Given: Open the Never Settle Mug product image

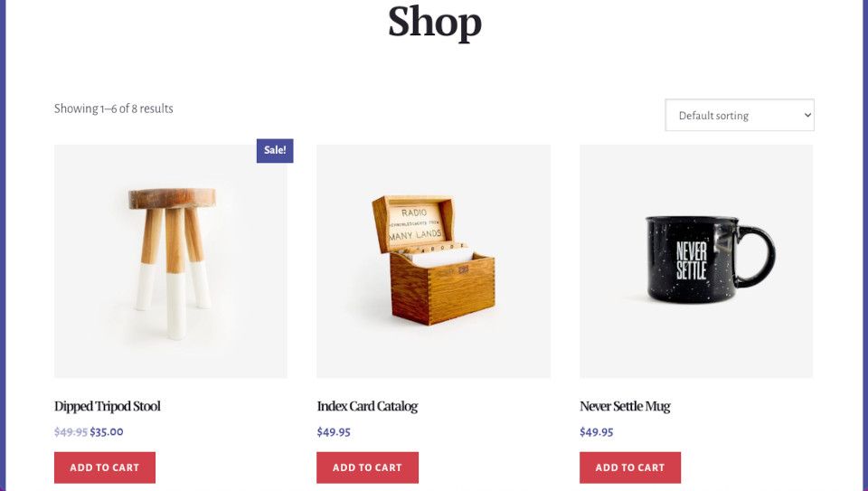Looking at the screenshot, I should [696, 261].
